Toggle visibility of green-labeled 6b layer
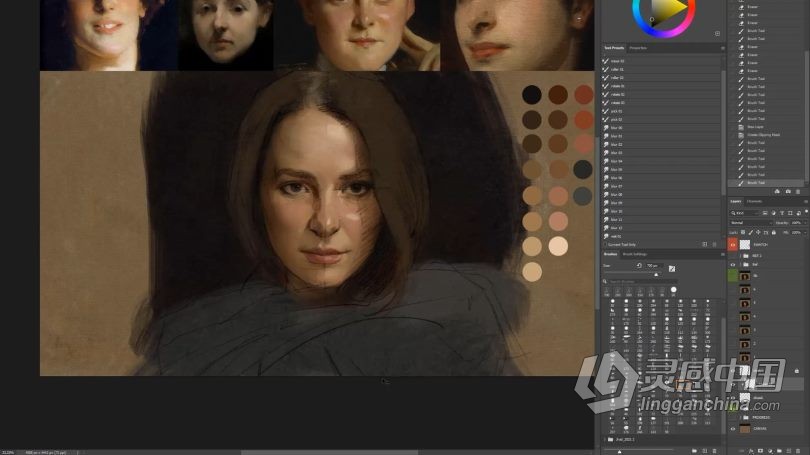This screenshot has width=810, height=455. [x=733, y=276]
